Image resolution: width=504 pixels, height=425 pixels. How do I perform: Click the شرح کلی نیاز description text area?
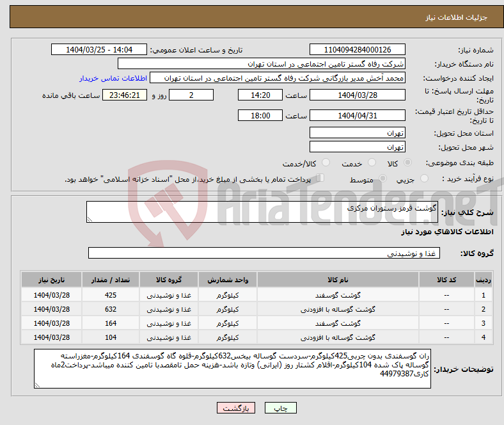point(262,212)
